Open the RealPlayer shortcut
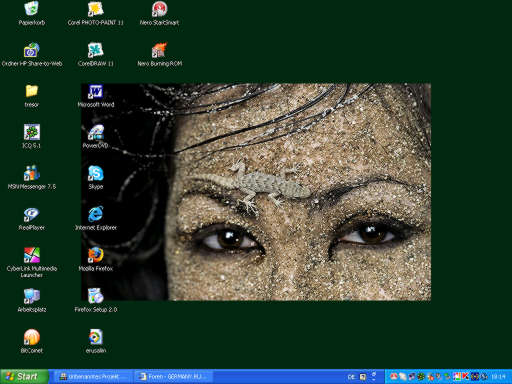Viewport: 512px width, 384px height. point(32,214)
